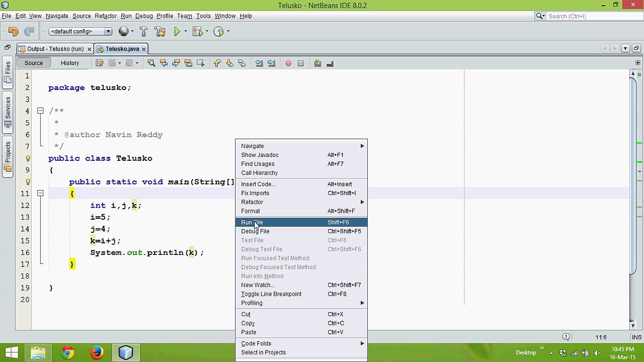Choose Debug File from context menu
Screen dimensions: 644x362
pos(301,231)
